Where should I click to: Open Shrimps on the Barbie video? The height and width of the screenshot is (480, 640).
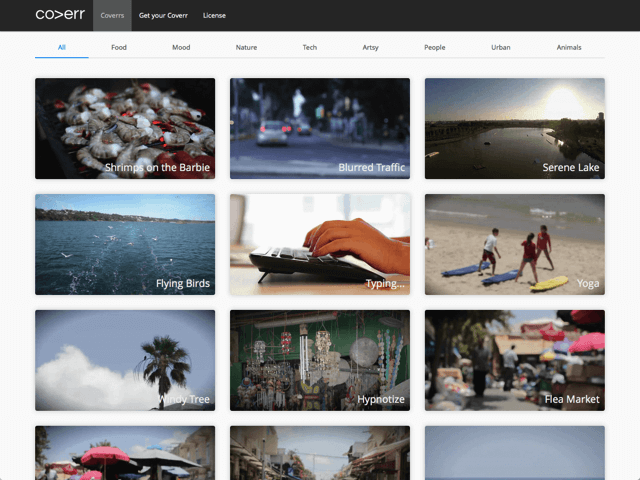click(x=125, y=129)
